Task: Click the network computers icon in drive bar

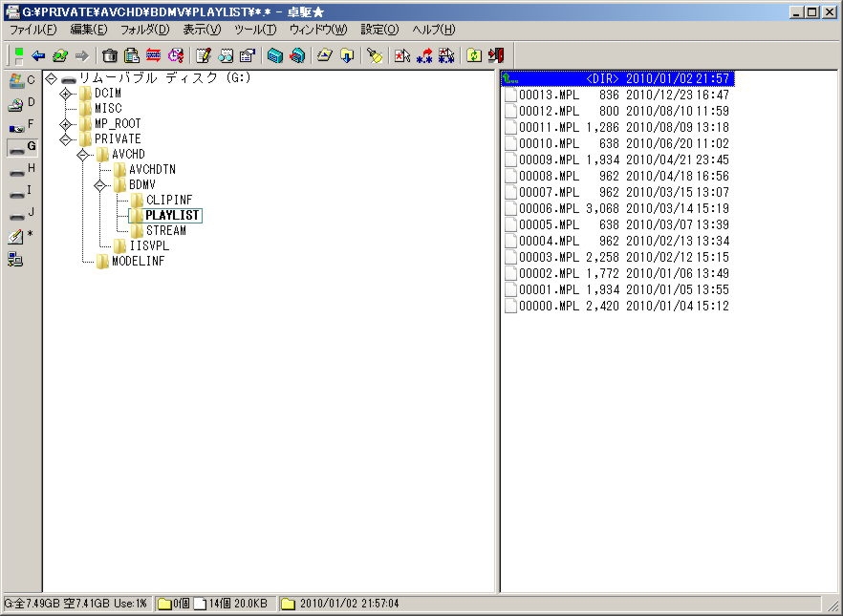Action: coord(16,259)
